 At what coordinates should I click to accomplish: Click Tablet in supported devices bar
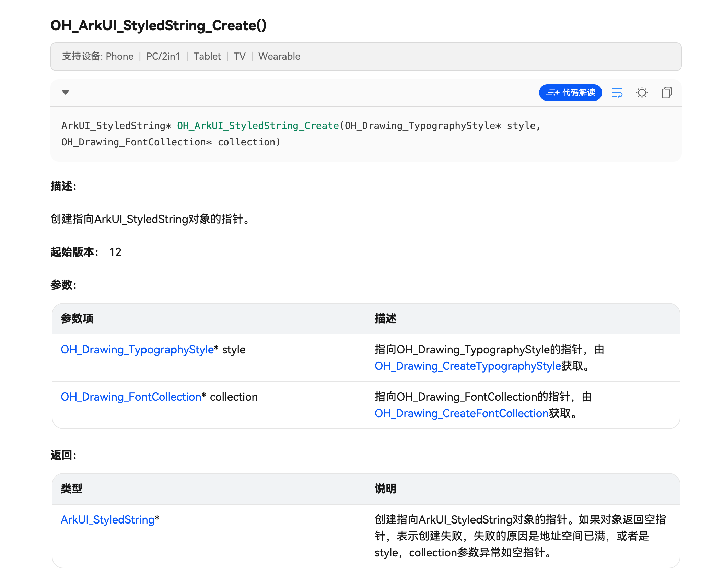207,56
